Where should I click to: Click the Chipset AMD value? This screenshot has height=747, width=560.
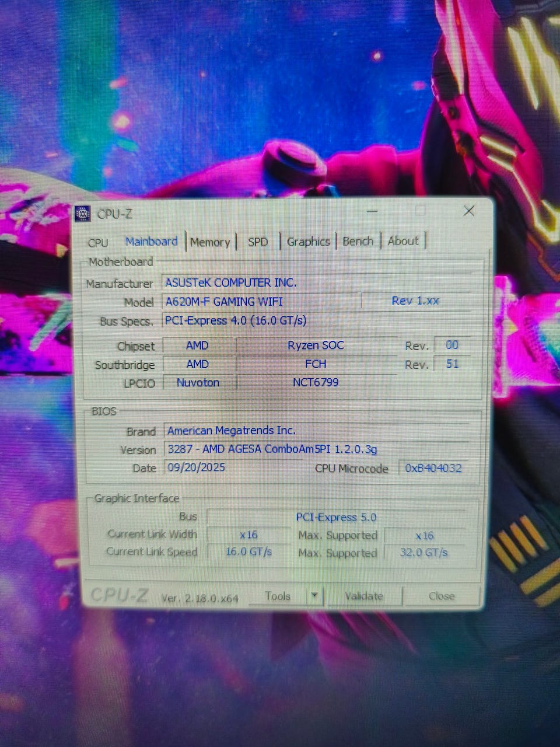click(x=198, y=345)
